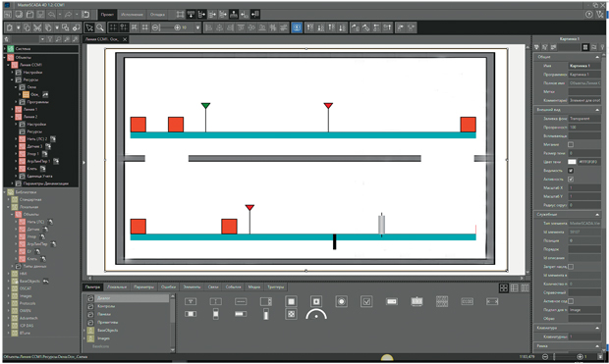
Task: Click the first filter icon in properties panel
Action: coord(536,47)
